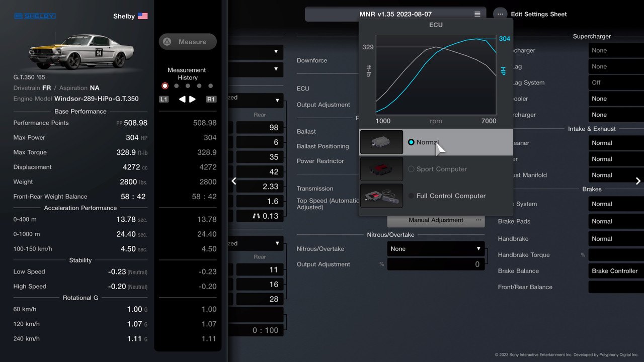Select the Full Control Computer option
The height and width of the screenshot is (362, 644).
pos(436,196)
